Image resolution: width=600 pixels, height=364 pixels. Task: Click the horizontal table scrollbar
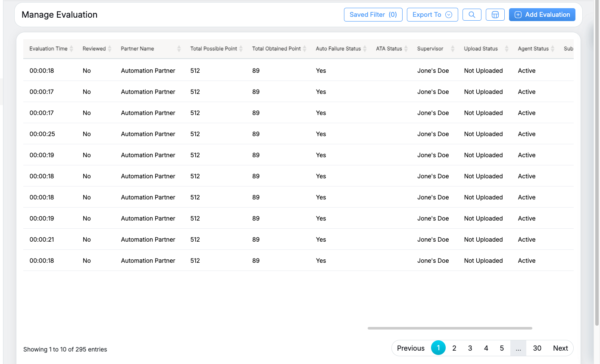450,328
